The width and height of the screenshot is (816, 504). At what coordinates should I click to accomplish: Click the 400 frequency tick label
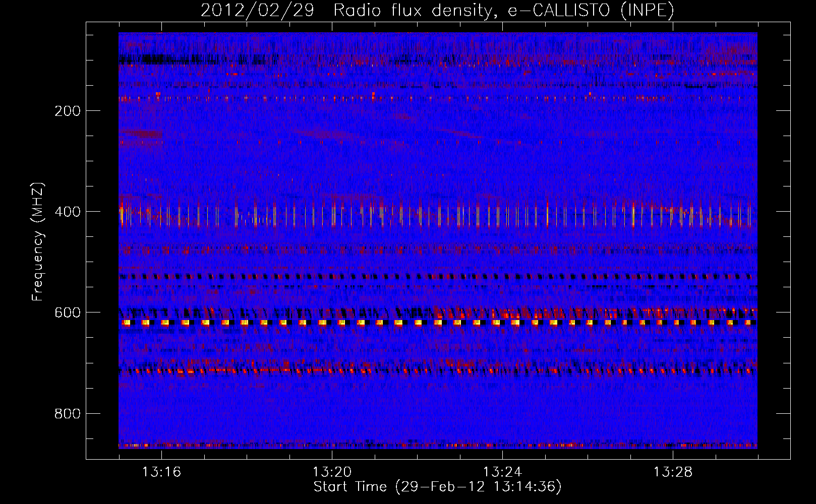tap(68, 212)
